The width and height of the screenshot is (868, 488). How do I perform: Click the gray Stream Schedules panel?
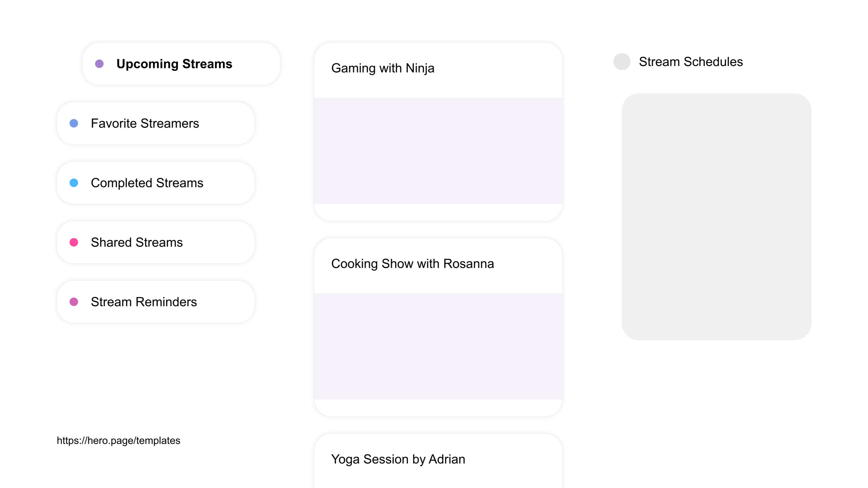pyautogui.click(x=716, y=217)
